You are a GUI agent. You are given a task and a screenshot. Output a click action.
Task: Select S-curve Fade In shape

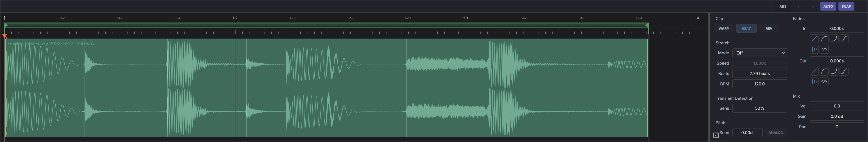point(844,39)
